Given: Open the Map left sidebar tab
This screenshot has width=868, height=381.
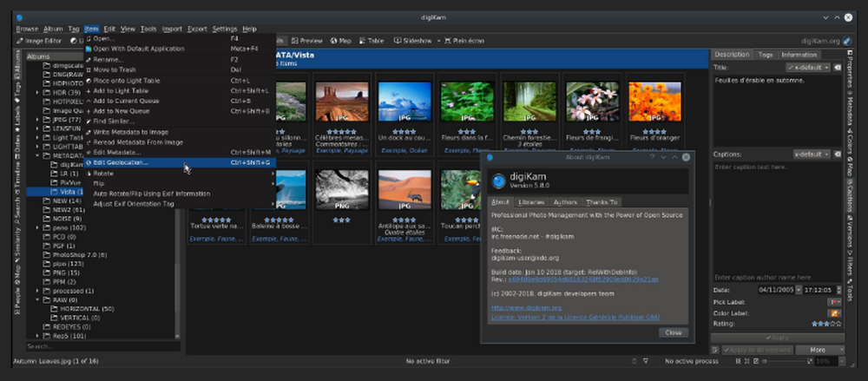Looking at the screenshot, I should (x=17, y=275).
